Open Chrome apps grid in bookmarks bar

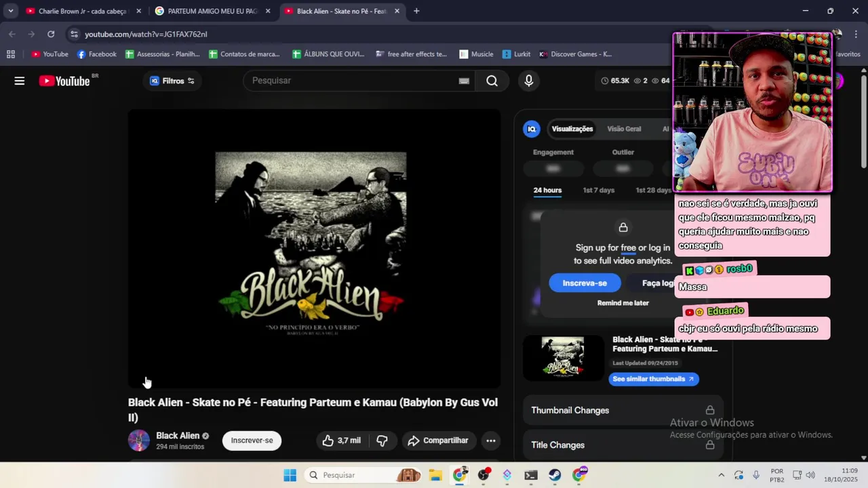tap(11, 54)
